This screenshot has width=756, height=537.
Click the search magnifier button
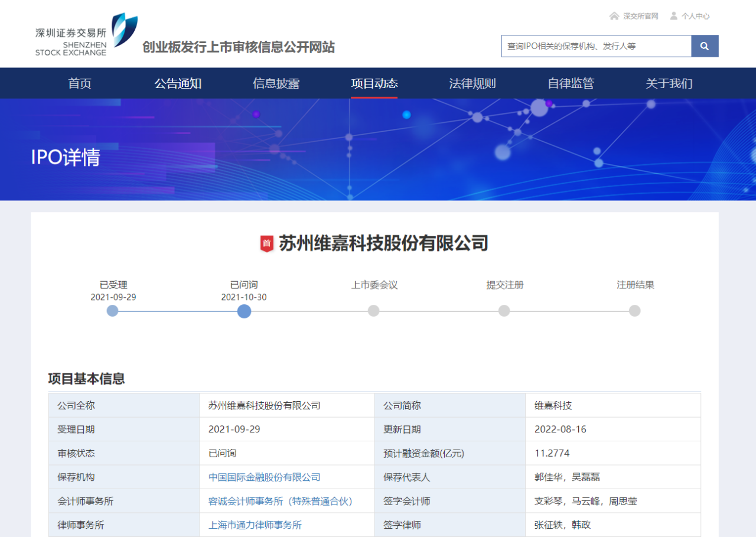(705, 46)
